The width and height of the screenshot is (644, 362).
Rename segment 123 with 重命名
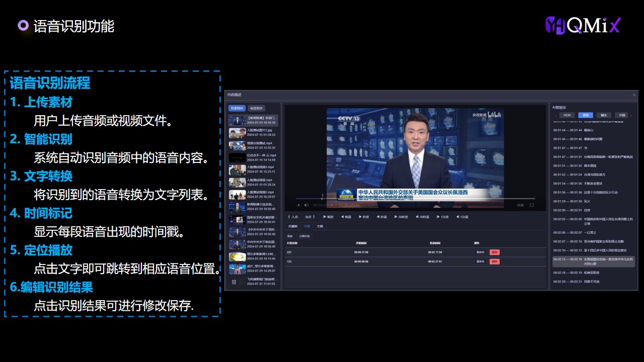tap(480, 261)
